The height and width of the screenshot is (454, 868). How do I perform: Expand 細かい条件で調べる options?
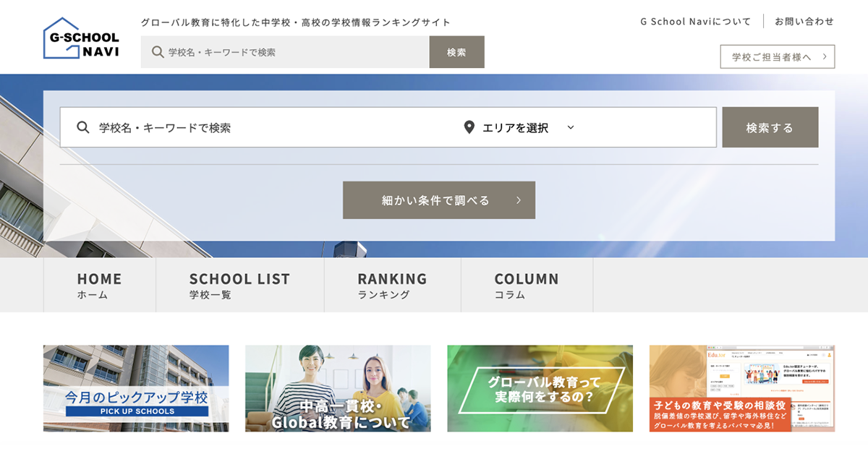click(x=438, y=200)
